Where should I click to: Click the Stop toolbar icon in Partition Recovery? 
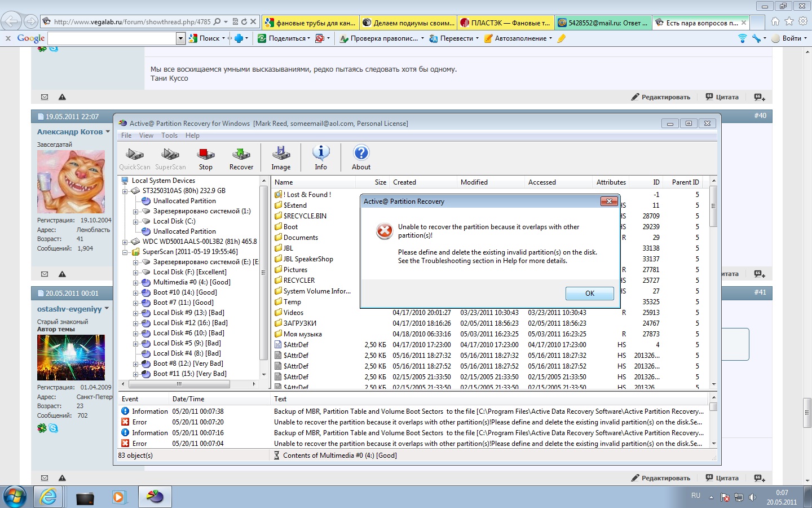[x=206, y=158]
